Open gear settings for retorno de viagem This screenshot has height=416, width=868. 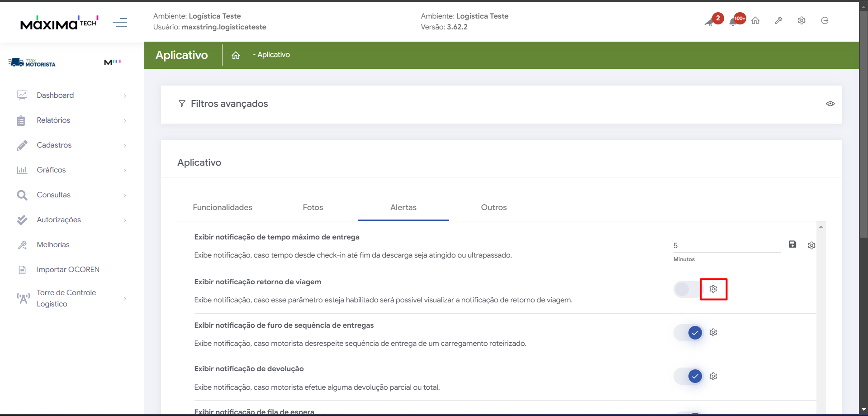click(713, 289)
